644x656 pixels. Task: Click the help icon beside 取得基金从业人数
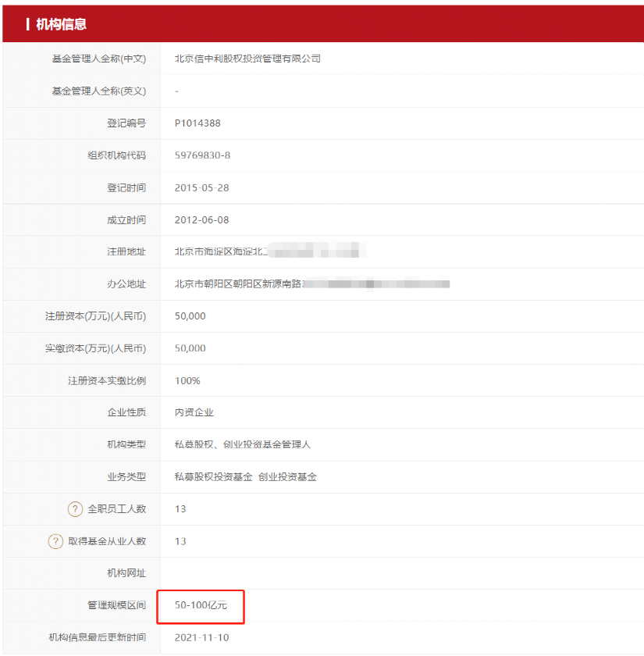tap(55, 541)
